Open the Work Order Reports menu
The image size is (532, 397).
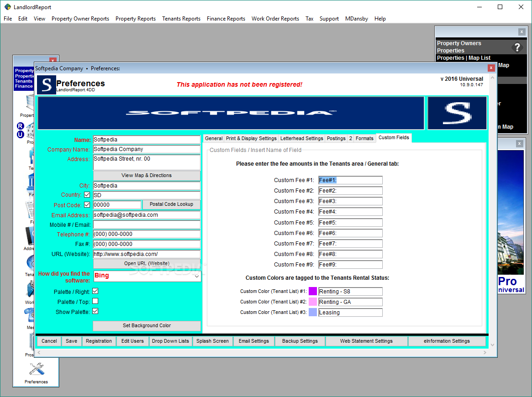pos(275,19)
